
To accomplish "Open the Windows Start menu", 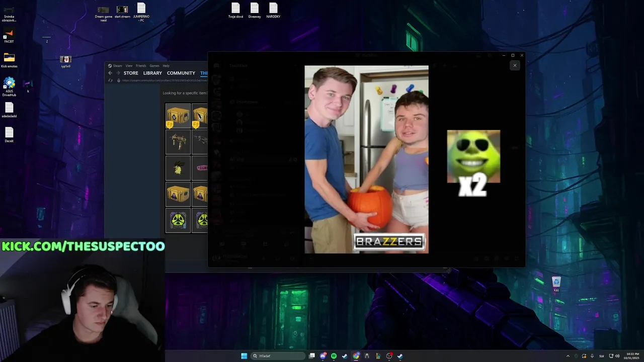I will [x=244, y=356].
